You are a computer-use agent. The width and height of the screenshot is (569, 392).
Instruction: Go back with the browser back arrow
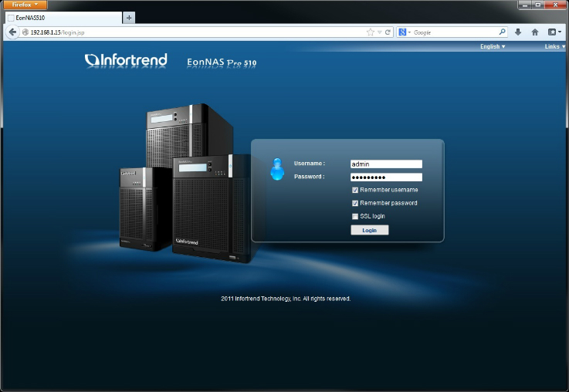point(12,32)
